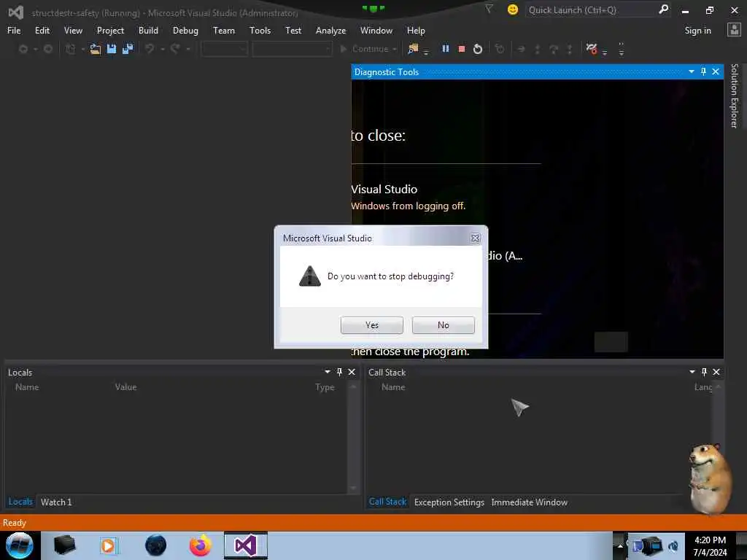Viewport: 747px width, 560px height.
Task: Click the Navigate Forward toolbar icon
Action: 47,49
